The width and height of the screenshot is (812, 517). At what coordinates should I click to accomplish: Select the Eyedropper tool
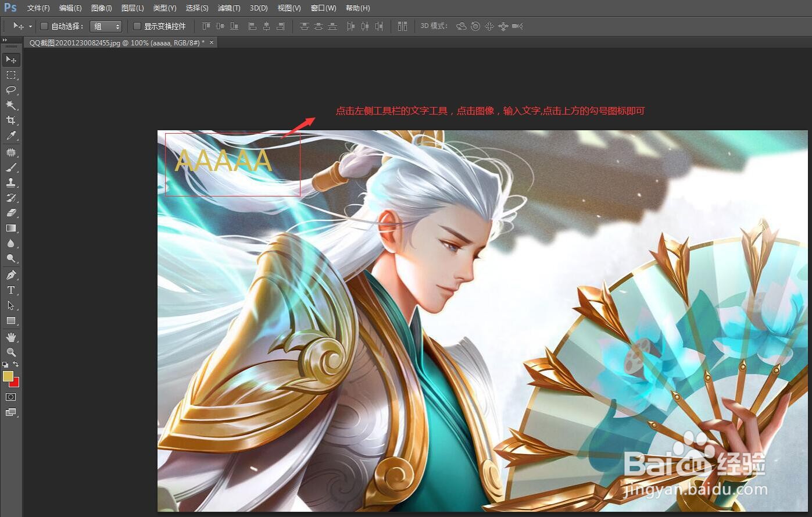click(11, 136)
